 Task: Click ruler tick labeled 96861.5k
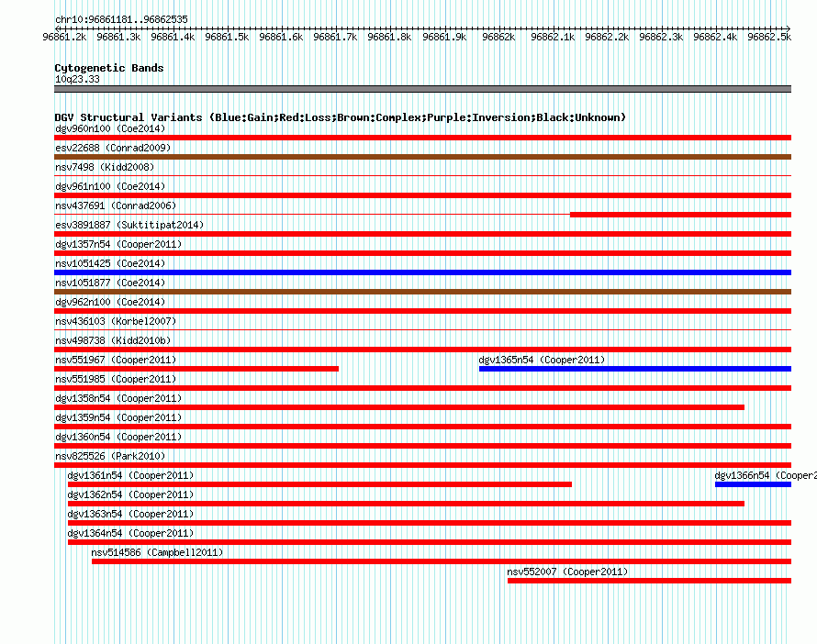[227, 37]
